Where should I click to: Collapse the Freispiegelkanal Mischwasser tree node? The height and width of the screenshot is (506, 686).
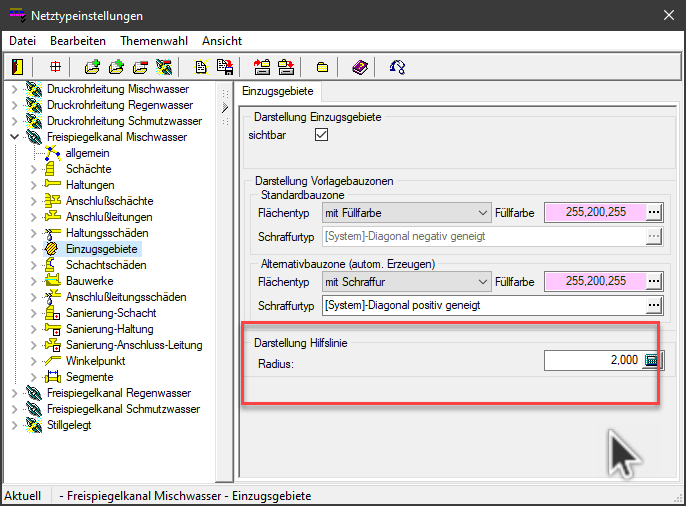coord(14,137)
